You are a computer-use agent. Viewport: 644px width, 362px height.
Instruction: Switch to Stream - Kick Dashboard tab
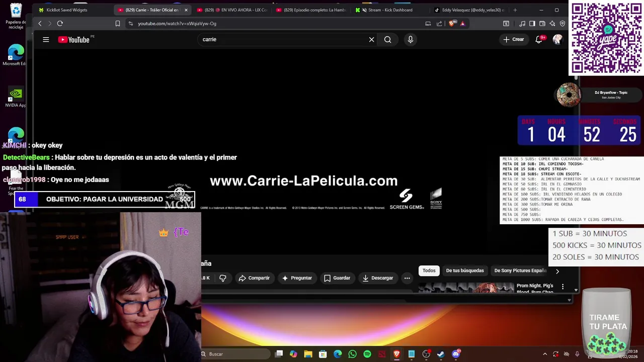[x=390, y=10]
